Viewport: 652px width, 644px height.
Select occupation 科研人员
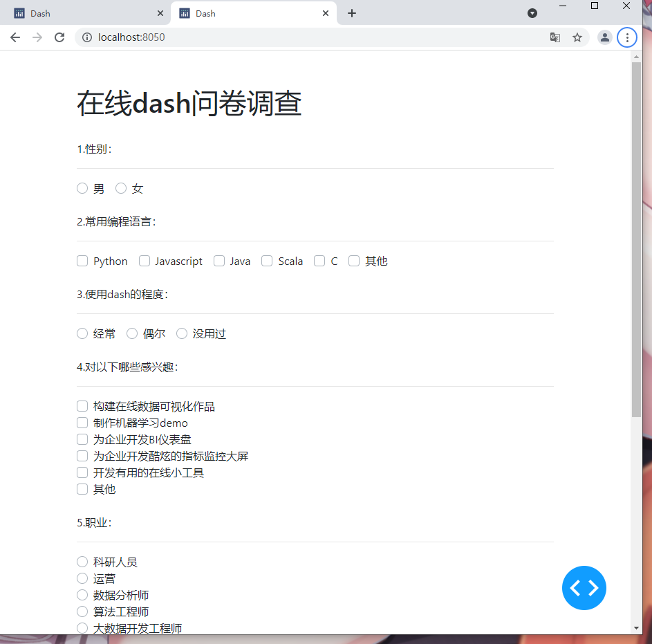click(82, 562)
